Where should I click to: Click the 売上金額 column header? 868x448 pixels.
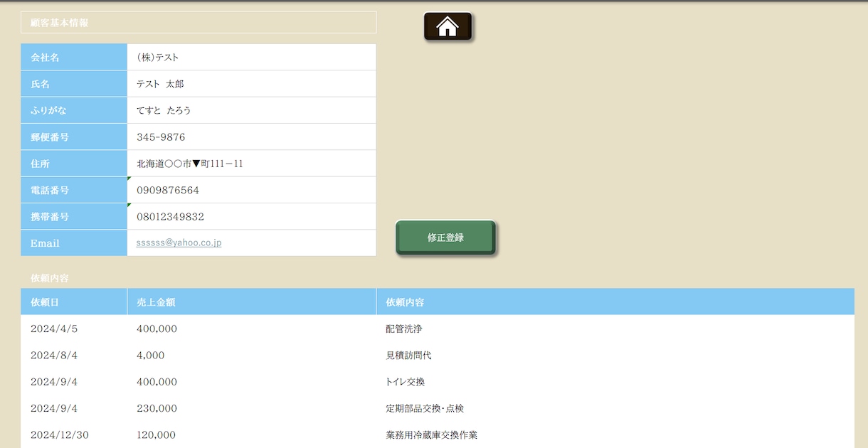(x=252, y=302)
